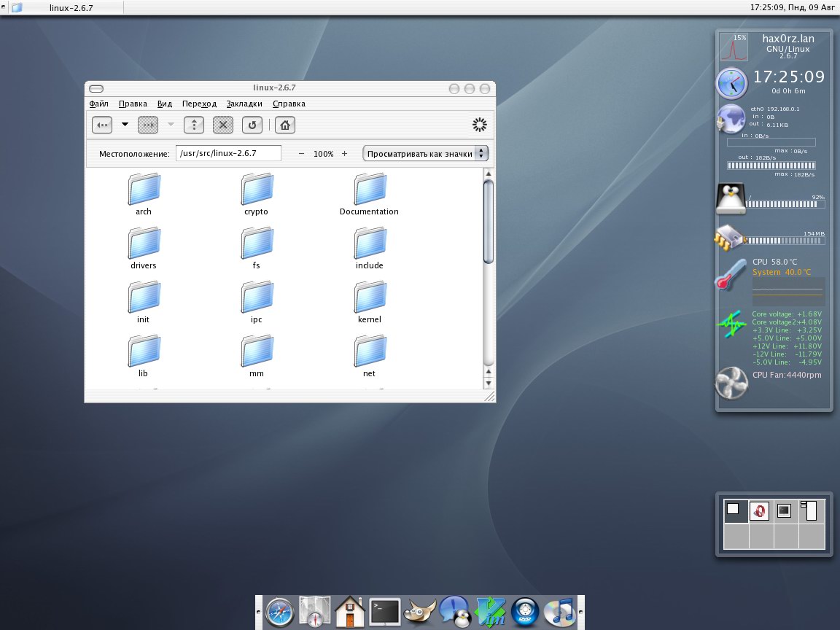Click the CPU fan icon
Image resolution: width=840 pixels, height=630 pixels.
[731, 383]
